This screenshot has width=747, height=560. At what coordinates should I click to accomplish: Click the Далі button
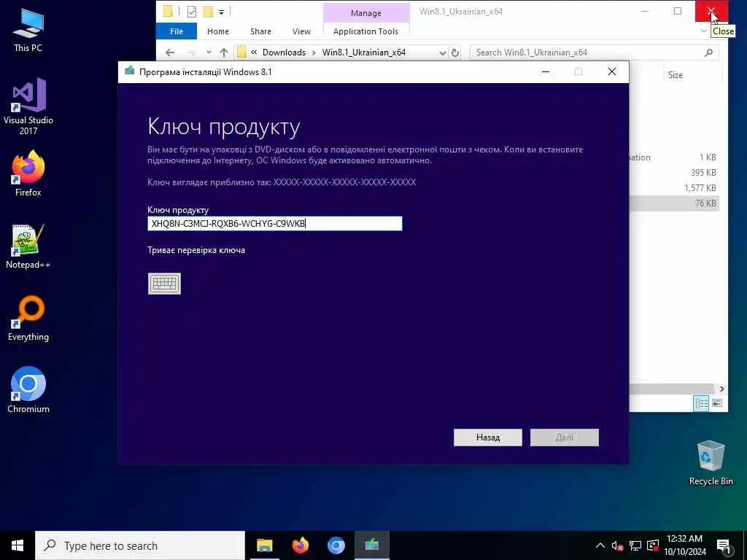click(x=565, y=437)
